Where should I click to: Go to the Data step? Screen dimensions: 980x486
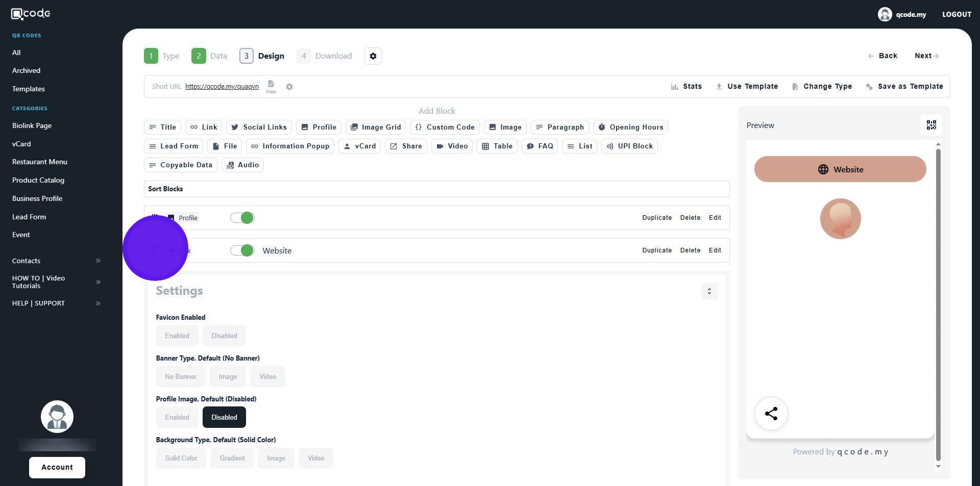click(209, 56)
